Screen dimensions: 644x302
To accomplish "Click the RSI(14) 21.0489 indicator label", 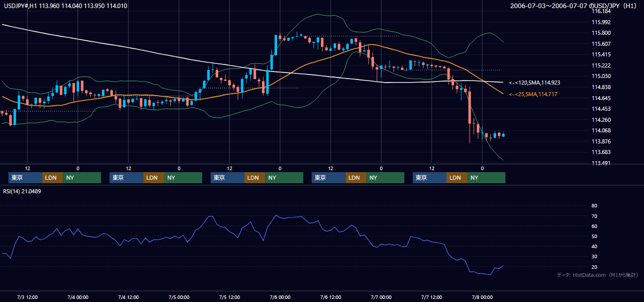I will pos(22,191).
